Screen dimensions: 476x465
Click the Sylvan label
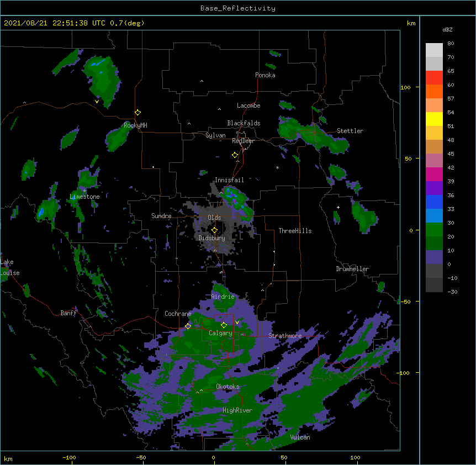[x=215, y=135]
